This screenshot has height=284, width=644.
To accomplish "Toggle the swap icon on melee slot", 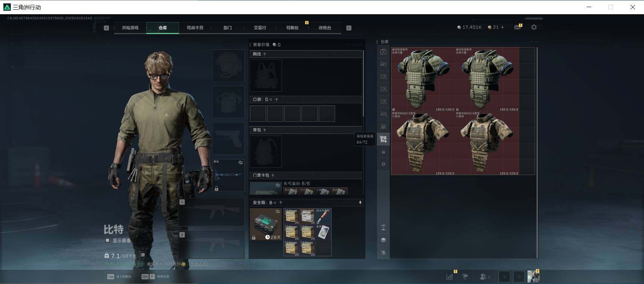I will (240, 162).
